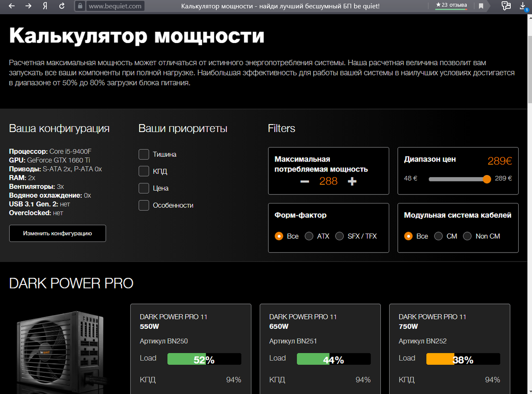Click the USB 3.1 Gen. 2: нет line

[39, 204]
